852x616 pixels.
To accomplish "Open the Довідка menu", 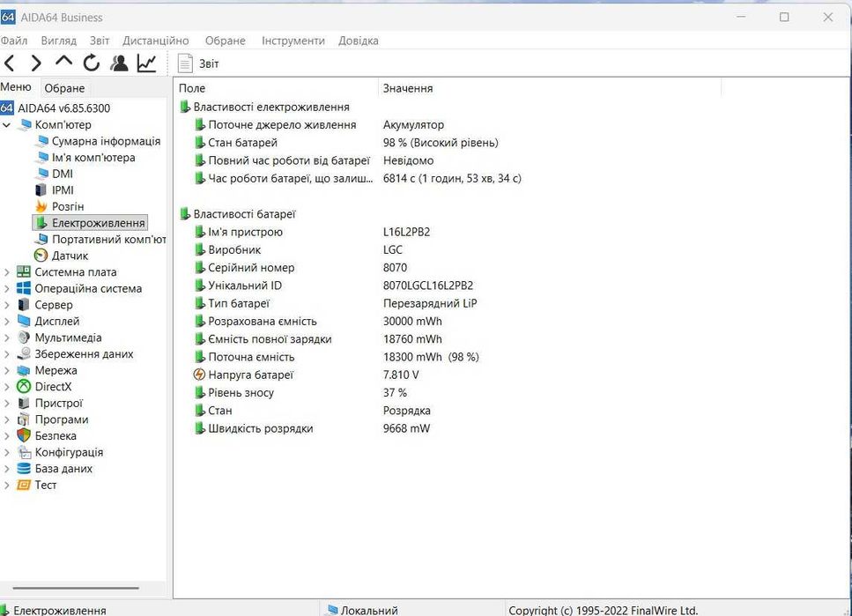I will pos(358,41).
